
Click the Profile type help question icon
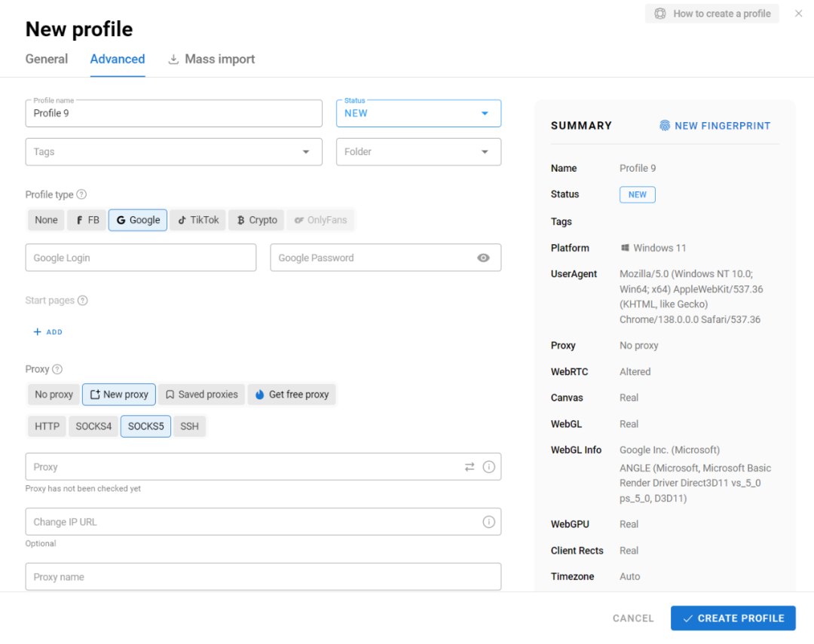81,194
